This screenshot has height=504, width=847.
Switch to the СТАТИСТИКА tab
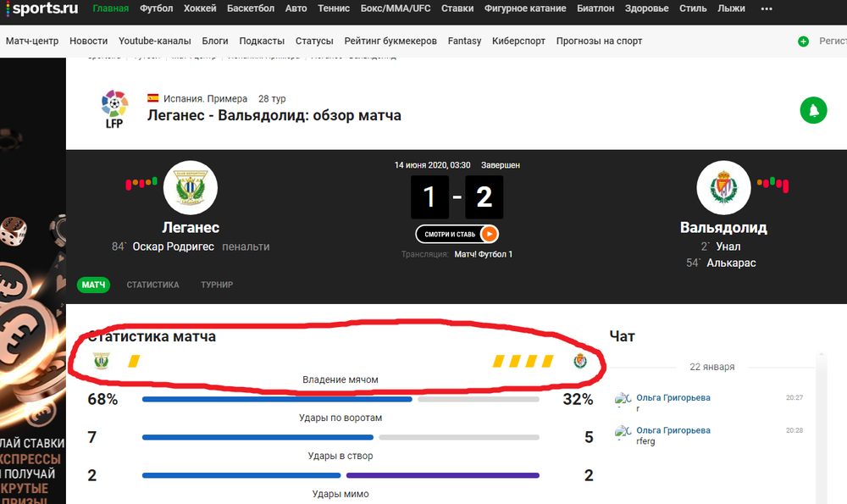pyautogui.click(x=152, y=285)
